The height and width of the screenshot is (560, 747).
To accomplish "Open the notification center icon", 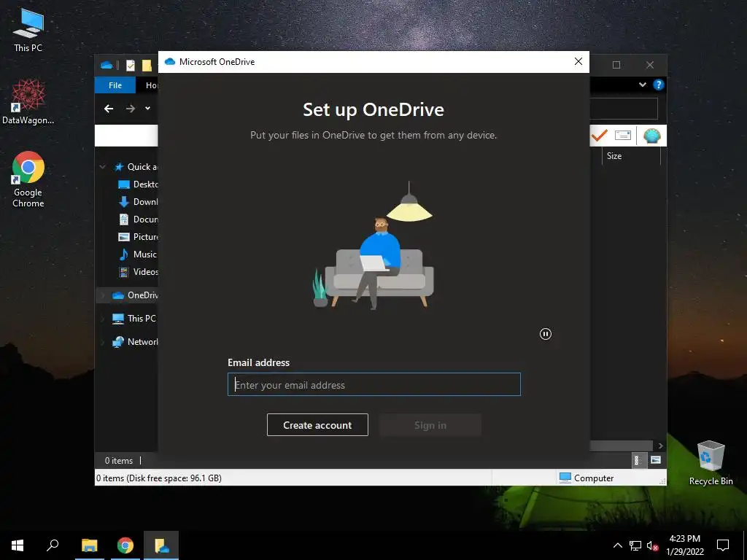I will pos(723,545).
